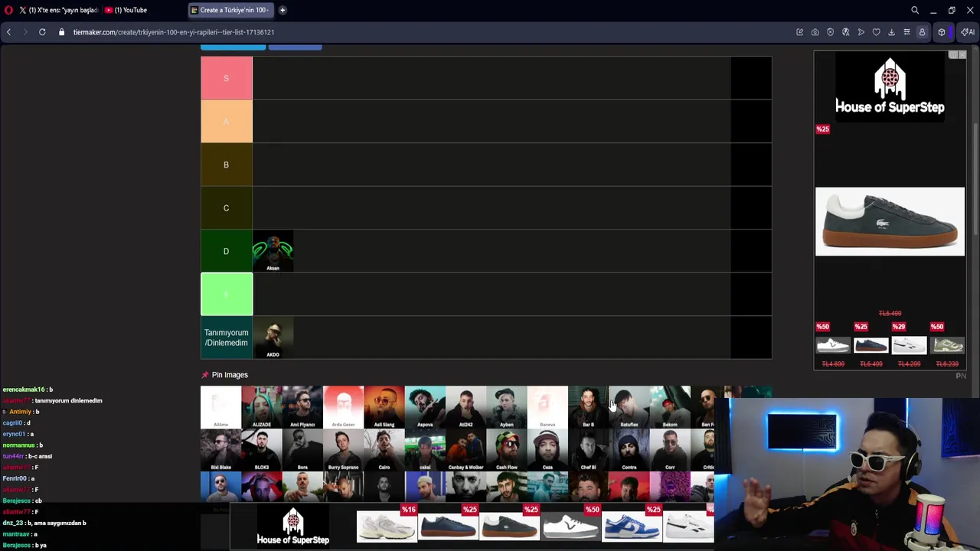Image resolution: width=980 pixels, height=551 pixels.
Task: Pick the Cairo image
Action: pos(384,450)
